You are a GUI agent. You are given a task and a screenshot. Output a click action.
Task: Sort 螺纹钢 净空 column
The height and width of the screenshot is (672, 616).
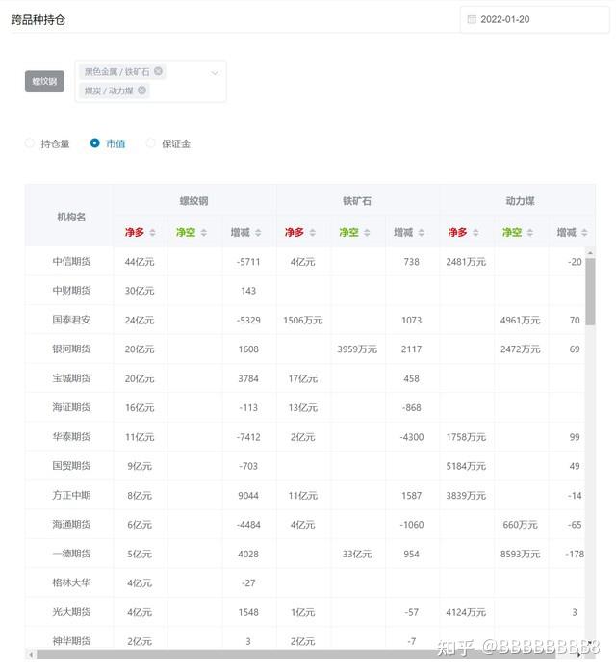point(205,233)
